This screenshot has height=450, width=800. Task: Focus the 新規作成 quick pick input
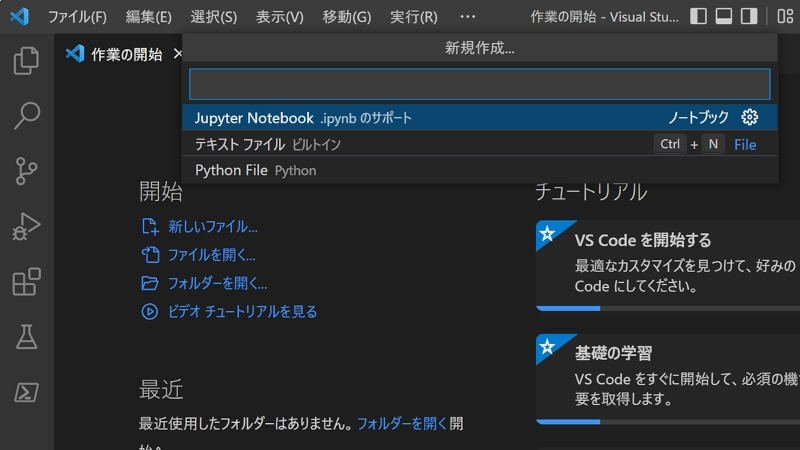tap(480, 84)
